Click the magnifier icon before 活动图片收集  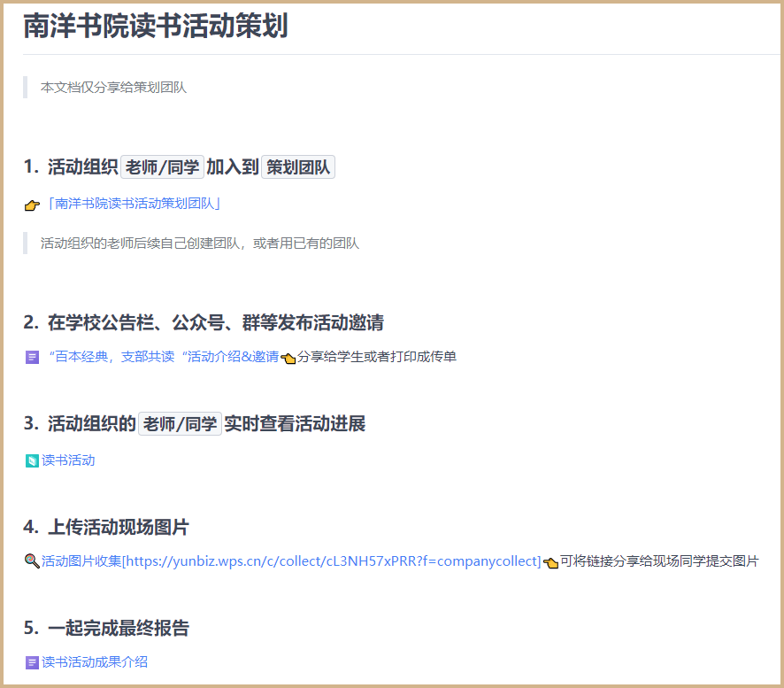point(32,560)
